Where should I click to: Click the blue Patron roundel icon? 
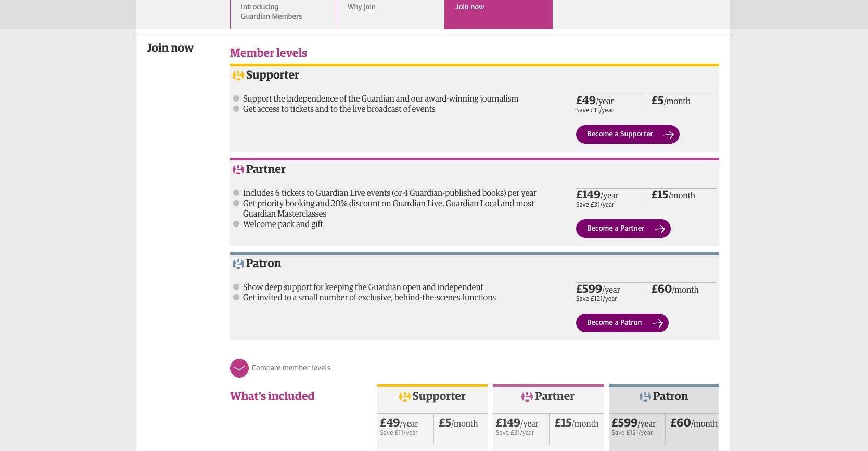[x=238, y=264]
